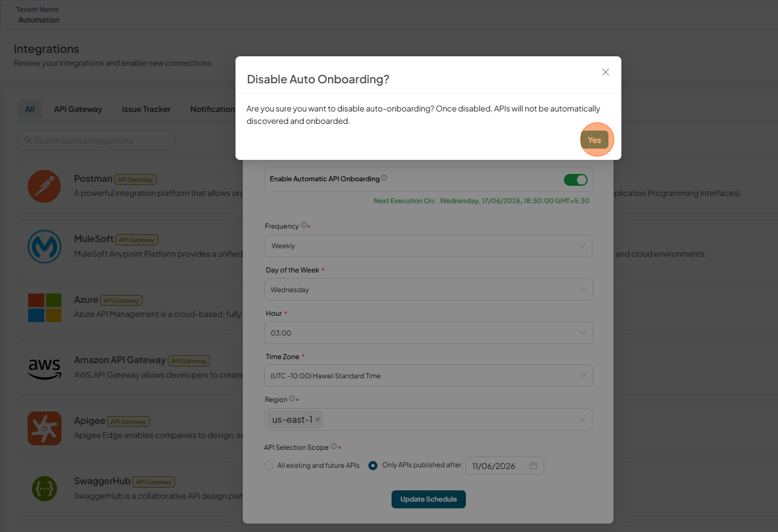
Task: Close the Disable Auto Onboarding dialog
Action: pos(606,72)
